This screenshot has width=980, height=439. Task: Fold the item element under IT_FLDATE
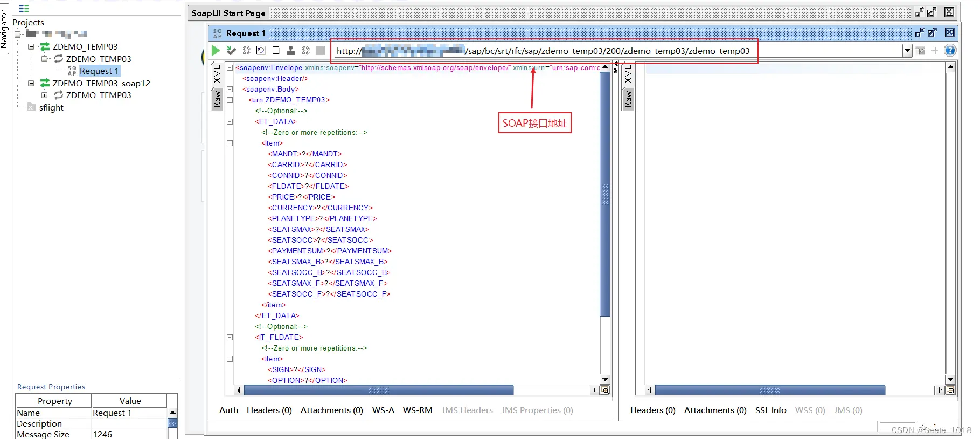click(230, 359)
